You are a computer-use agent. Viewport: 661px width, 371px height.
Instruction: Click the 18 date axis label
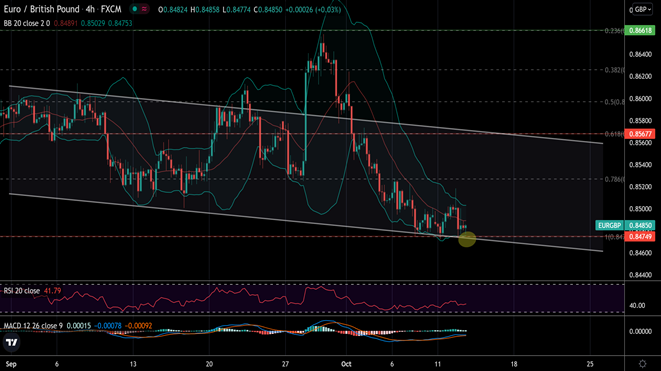(x=514, y=364)
